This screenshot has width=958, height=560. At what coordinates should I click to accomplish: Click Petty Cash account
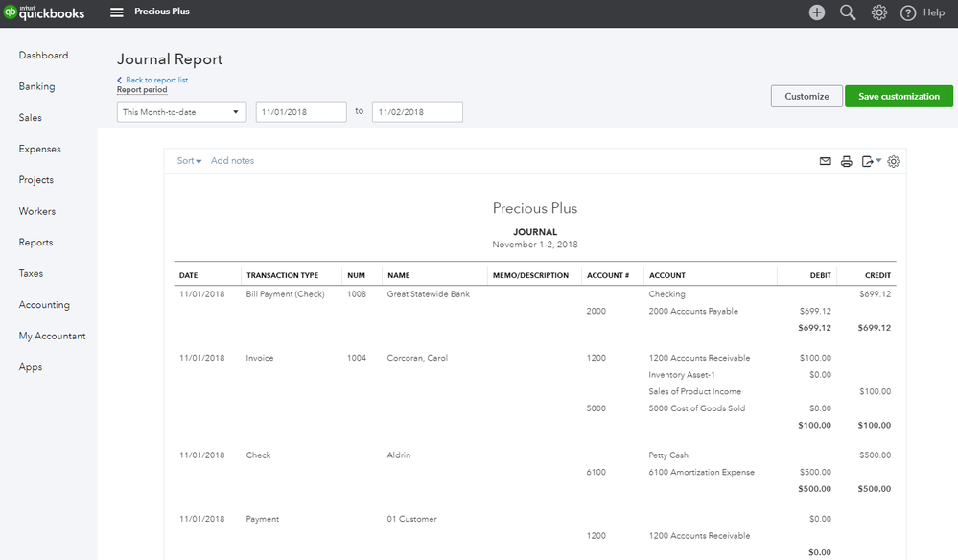click(x=668, y=455)
